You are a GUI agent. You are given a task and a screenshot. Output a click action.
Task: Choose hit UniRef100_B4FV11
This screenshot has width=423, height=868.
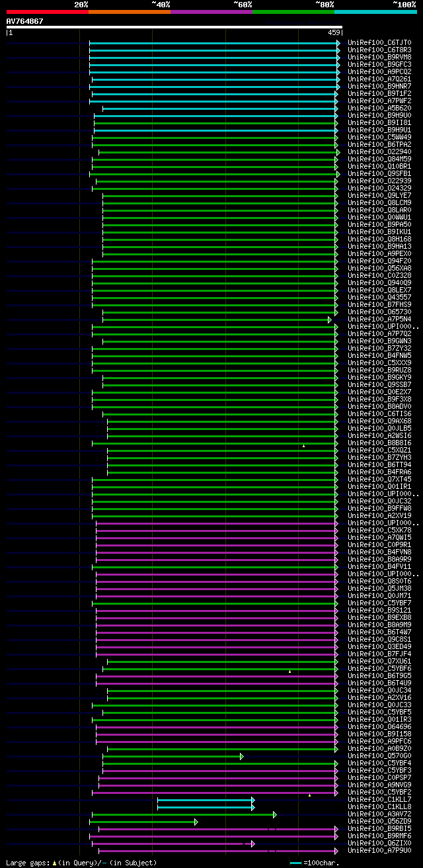[379, 567]
